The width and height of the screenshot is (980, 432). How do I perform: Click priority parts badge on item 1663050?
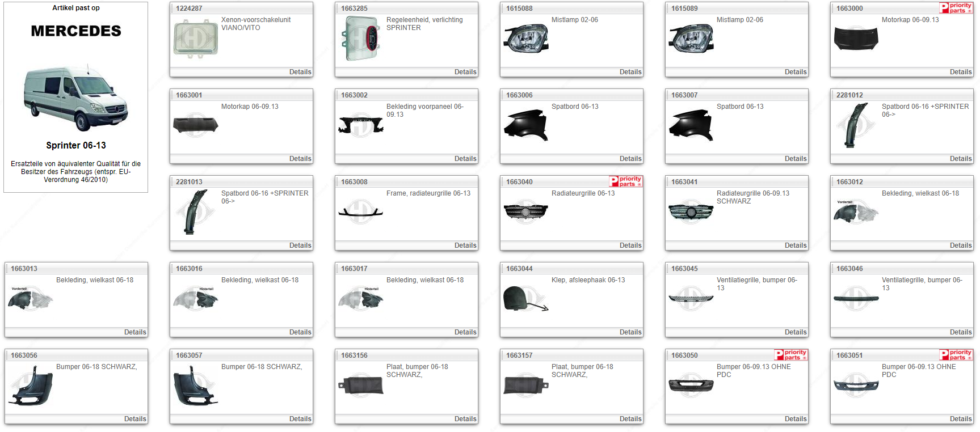(791, 355)
